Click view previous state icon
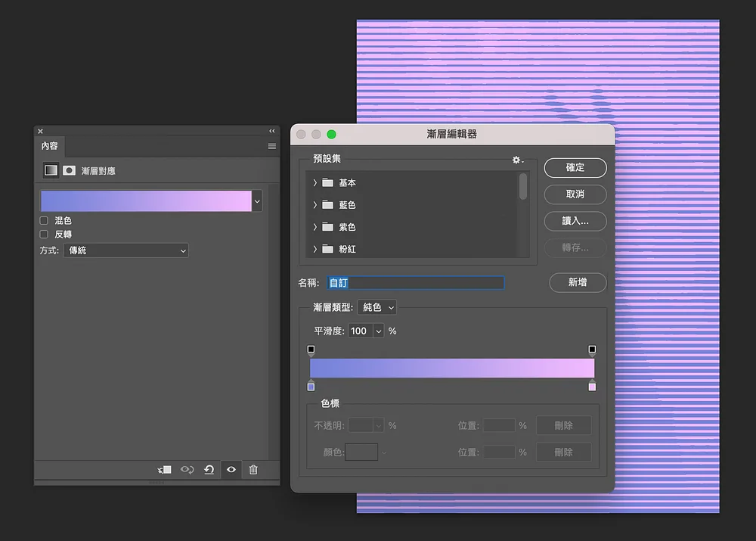The width and height of the screenshot is (756, 541). 187,470
